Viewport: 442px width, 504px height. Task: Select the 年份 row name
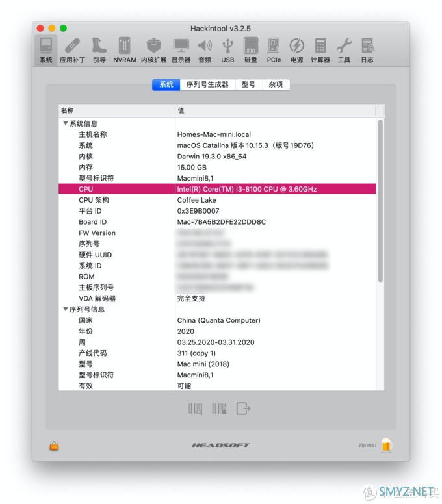pyautogui.click(x=86, y=331)
